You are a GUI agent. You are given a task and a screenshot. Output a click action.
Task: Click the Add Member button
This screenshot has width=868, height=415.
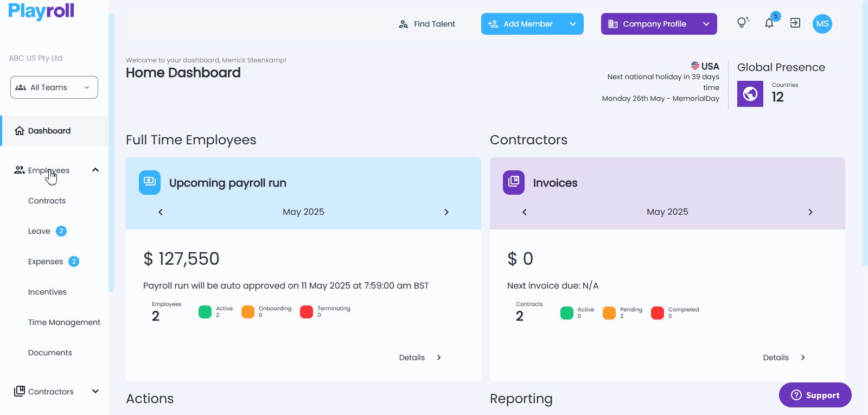pyautogui.click(x=532, y=24)
